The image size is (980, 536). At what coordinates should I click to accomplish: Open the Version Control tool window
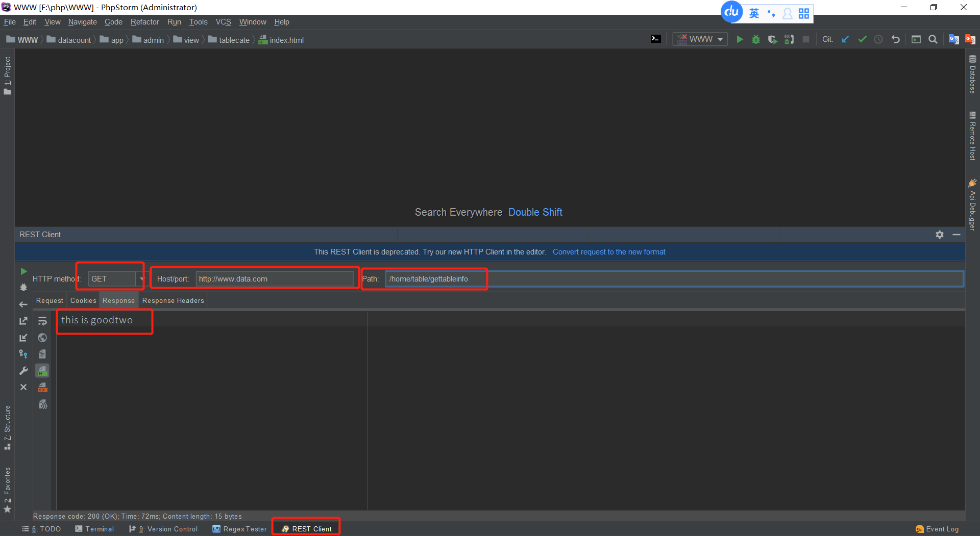[x=163, y=529]
